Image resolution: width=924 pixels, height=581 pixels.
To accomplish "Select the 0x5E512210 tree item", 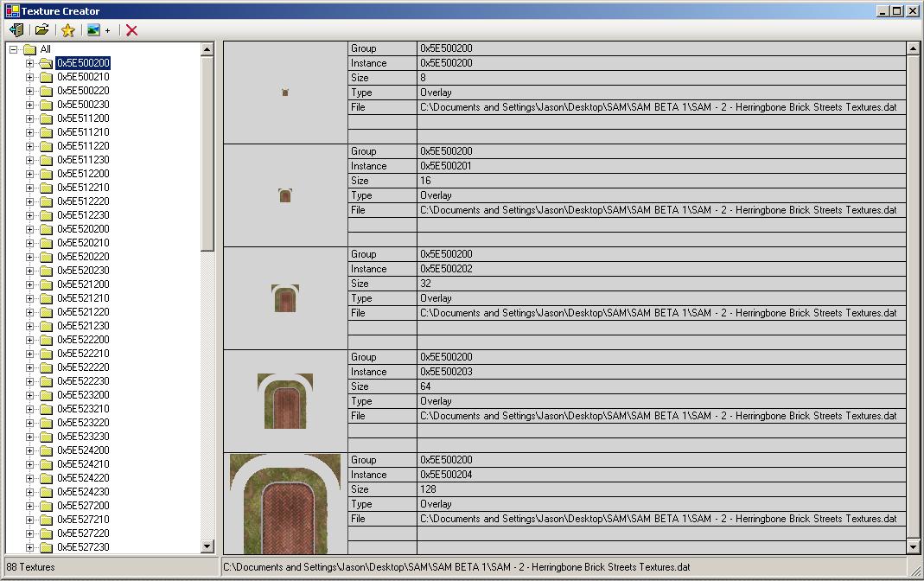I will pos(83,188).
